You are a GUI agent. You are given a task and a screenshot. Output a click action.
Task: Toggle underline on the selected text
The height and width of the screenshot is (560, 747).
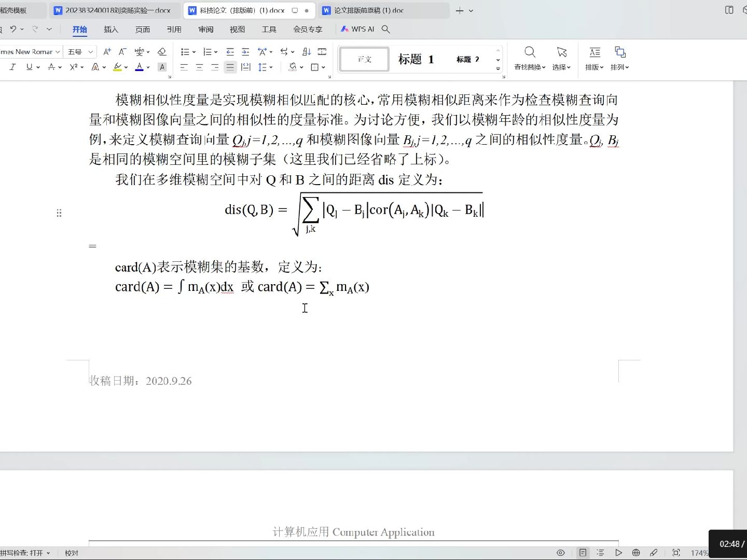tap(29, 67)
